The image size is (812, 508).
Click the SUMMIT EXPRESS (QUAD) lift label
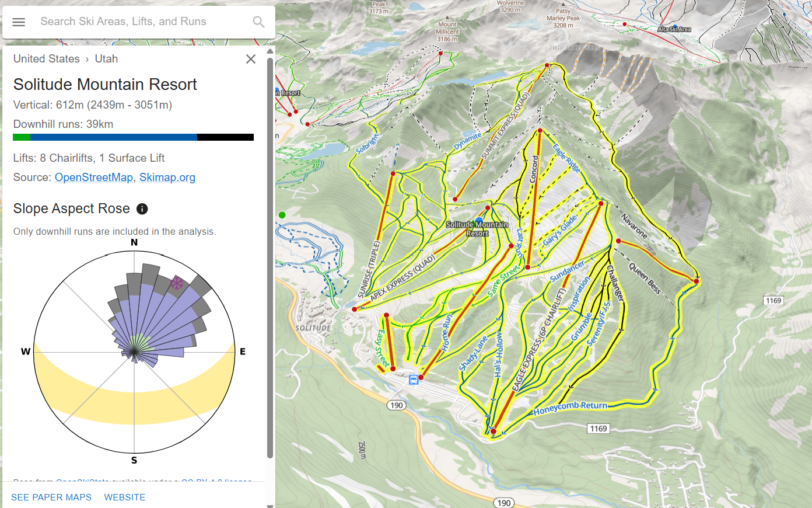click(505, 126)
